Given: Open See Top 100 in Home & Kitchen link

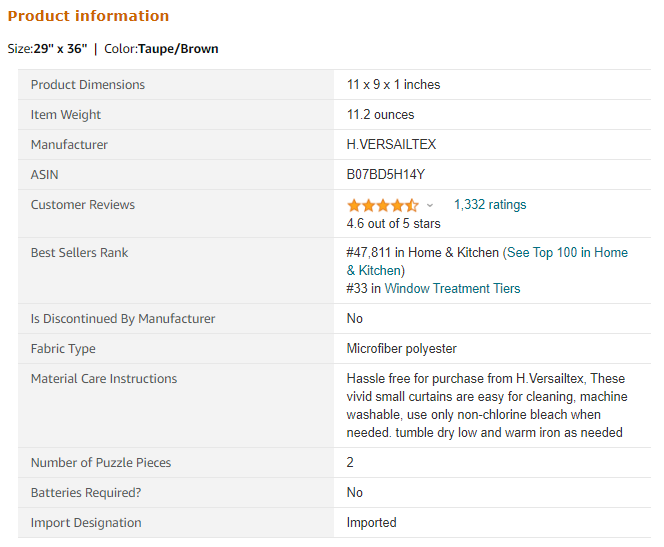Looking at the screenshot, I should point(566,253).
